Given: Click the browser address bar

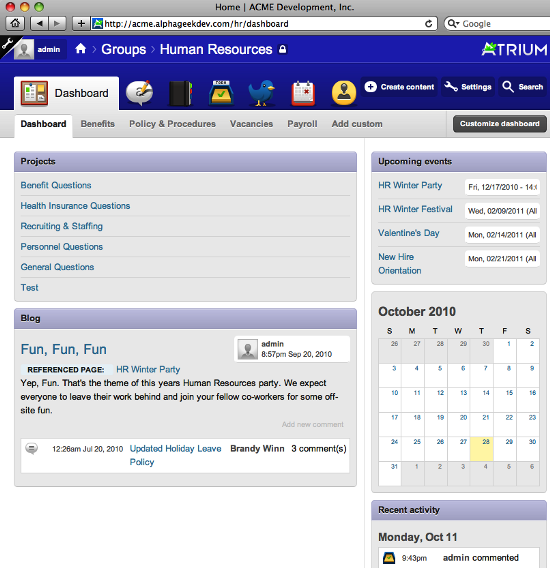Looking at the screenshot, I should tap(263, 24).
